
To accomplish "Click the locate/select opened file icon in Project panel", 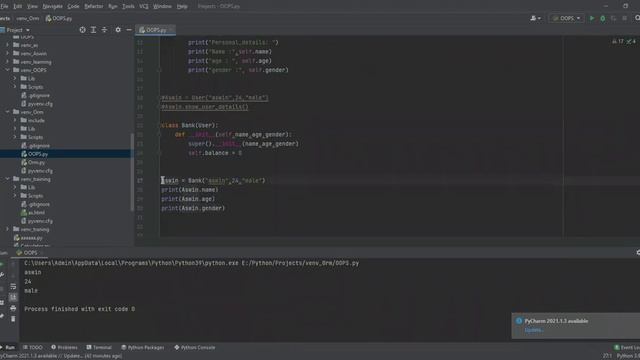I will tap(82, 30).
